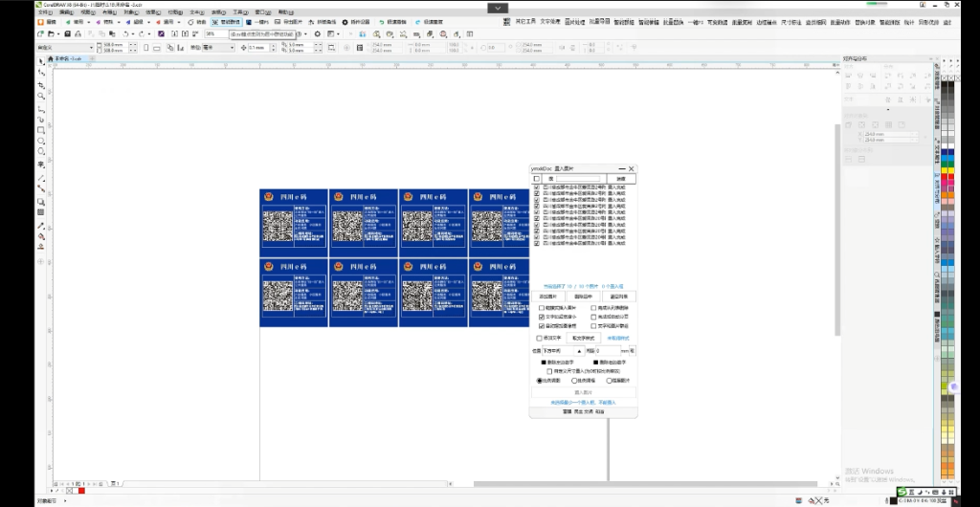Uncheck the first file in import list
The height and width of the screenshot is (507, 980).
coord(537,187)
